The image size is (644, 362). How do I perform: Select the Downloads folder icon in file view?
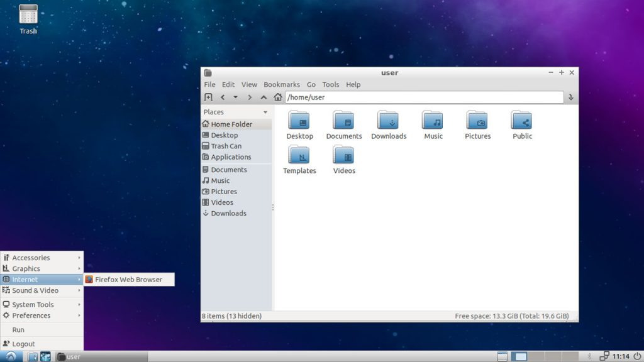[x=389, y=120]
